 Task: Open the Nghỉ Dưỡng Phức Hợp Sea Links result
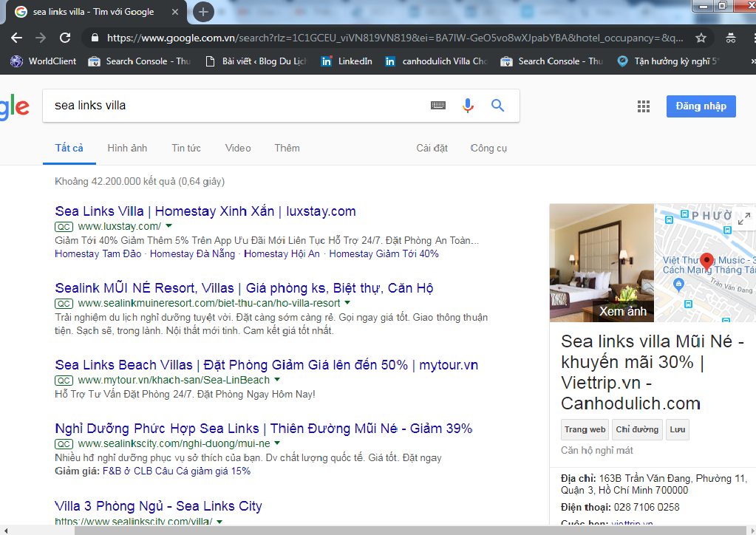point(264,429)
